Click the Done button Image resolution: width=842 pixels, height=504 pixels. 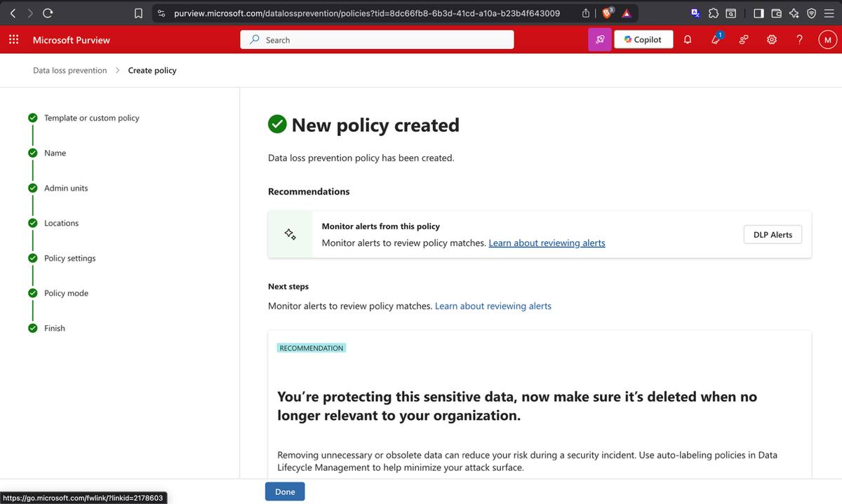pyautogui.click(x=285, y=491)
